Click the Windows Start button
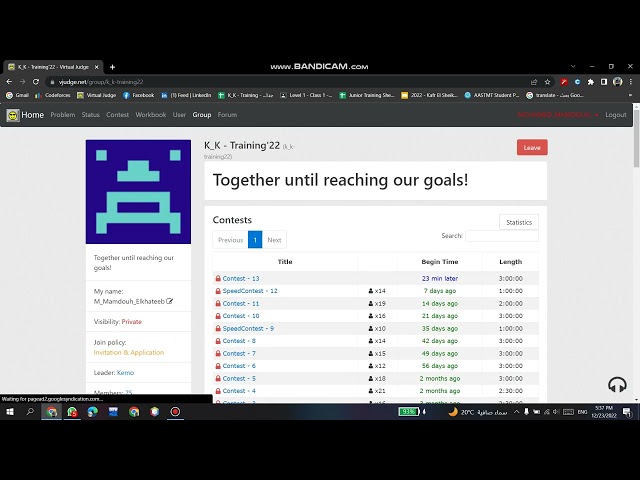 point(10,411)
